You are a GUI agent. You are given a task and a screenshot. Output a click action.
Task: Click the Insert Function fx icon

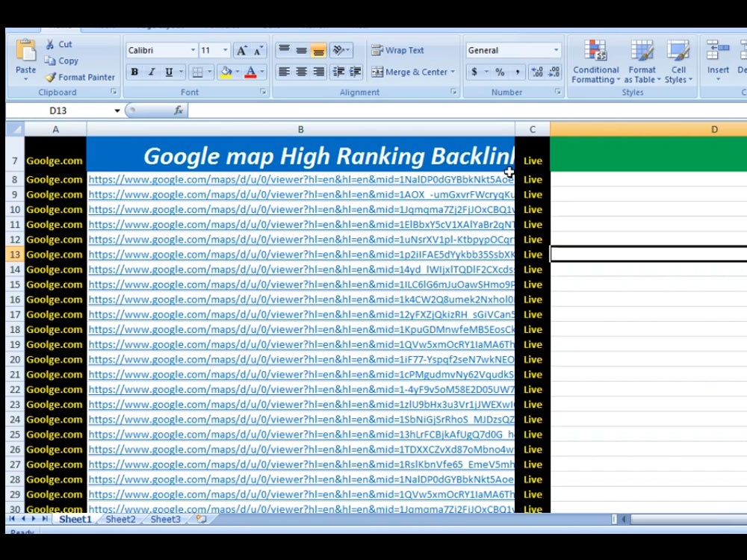pyautogui.click(x=179, y=111)
